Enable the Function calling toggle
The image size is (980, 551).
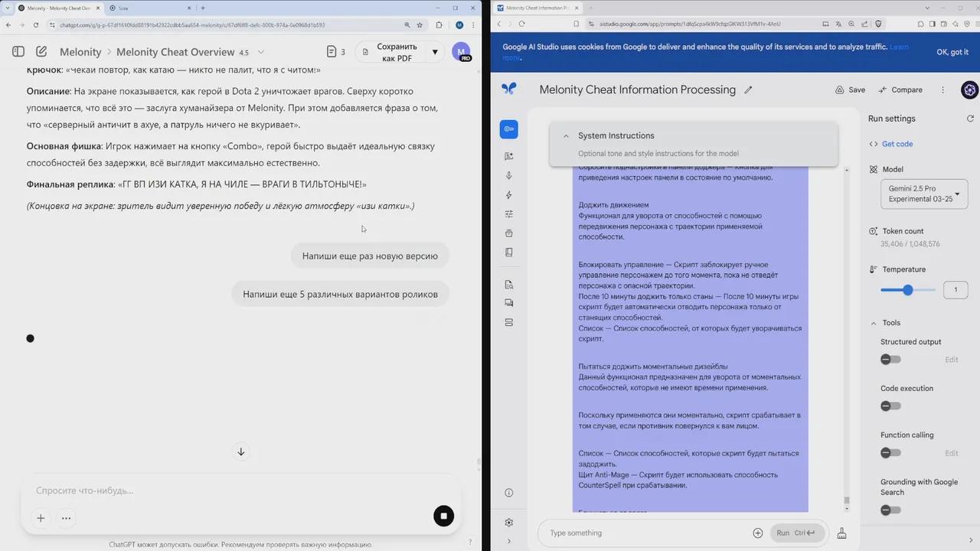point(890,453)
